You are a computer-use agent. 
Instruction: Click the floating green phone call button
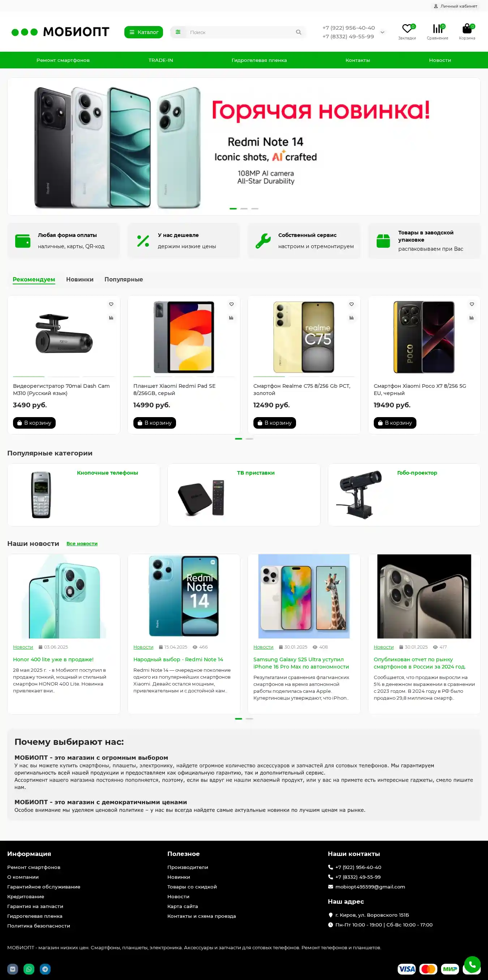tap(472, 964)
